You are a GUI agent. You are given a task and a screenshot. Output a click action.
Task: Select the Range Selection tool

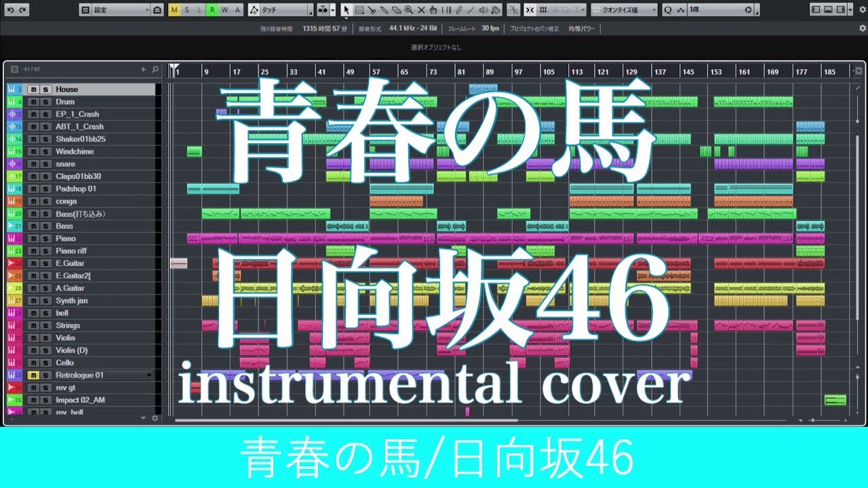click(x=359, y=10)
